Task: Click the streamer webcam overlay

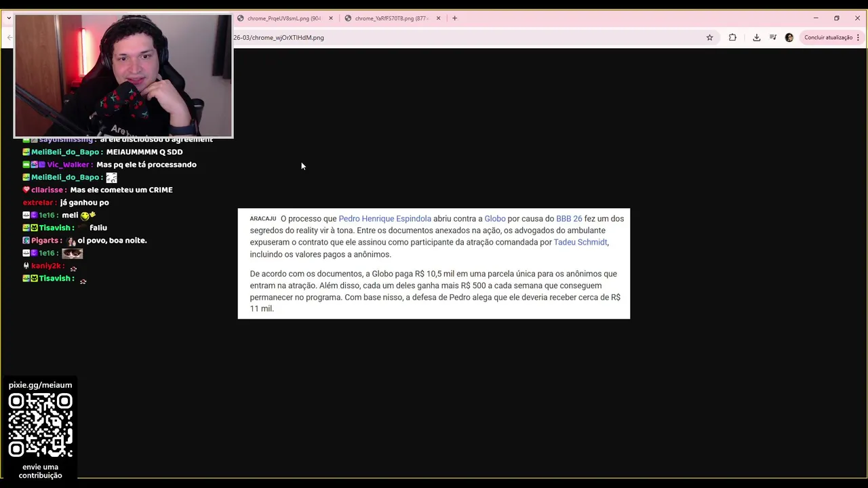Action: click(x=123, y=76)
